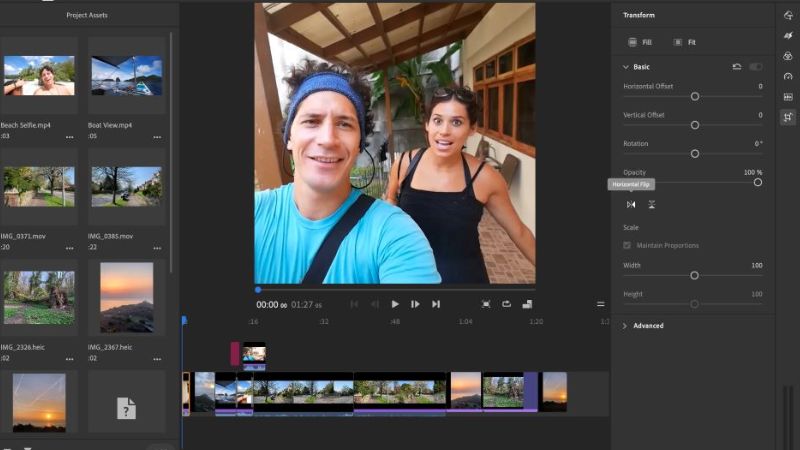The width and height of the screenshot is (800, 450).
Task: Click the Vertical Flip icon
Action: (x=652, y=204)
